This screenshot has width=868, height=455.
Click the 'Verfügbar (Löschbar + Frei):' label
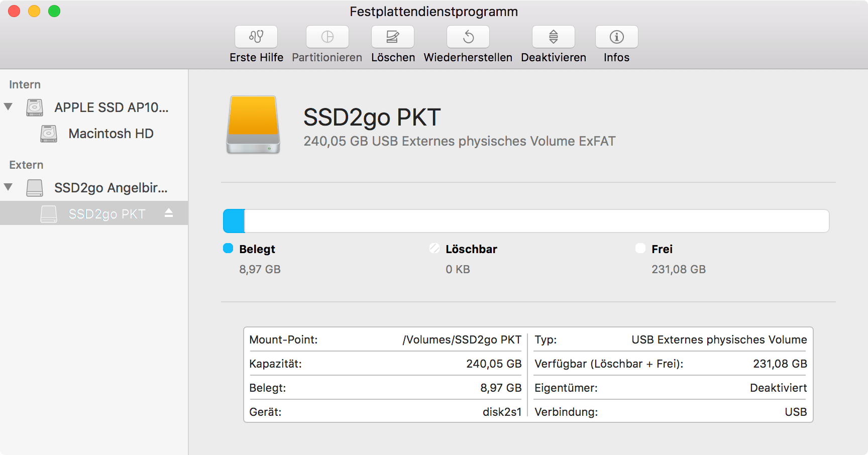tap(609, 364)
